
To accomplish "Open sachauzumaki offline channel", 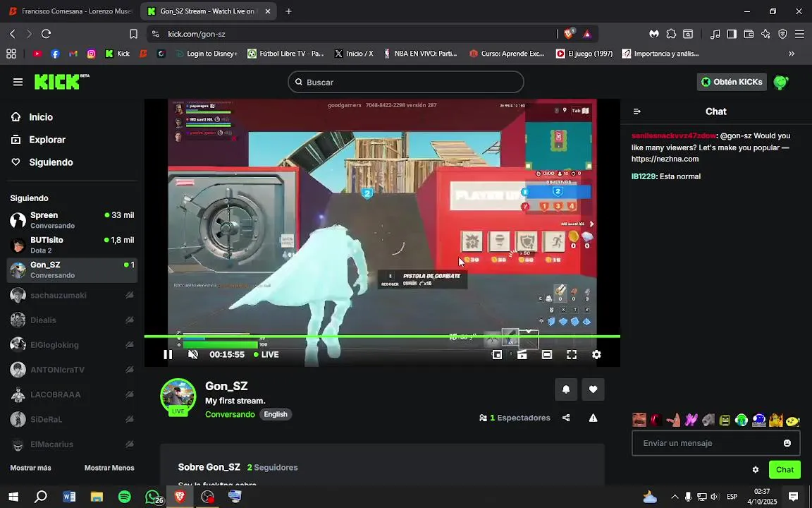I will 72,295.
